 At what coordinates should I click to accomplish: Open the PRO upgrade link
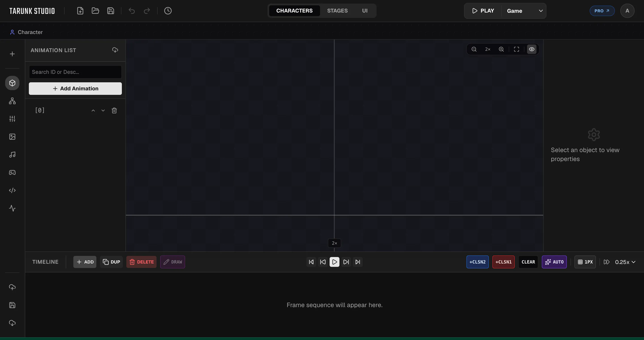click(602, 11)
